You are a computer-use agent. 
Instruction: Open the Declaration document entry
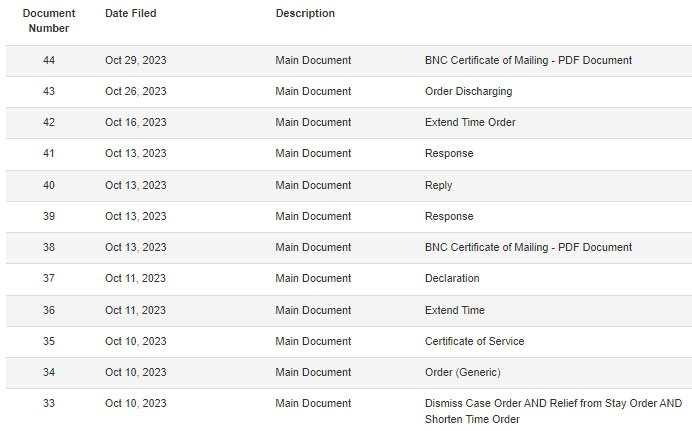click(x=452, y=278)
